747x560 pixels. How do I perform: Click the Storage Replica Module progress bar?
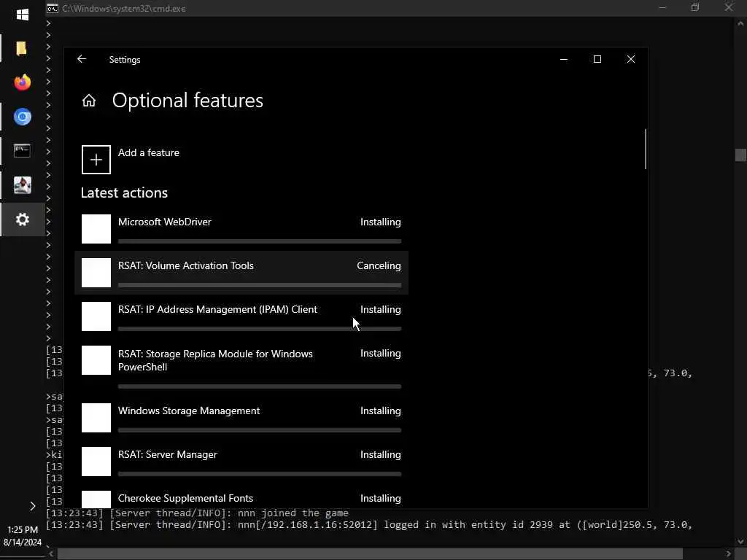pos(259,386)
